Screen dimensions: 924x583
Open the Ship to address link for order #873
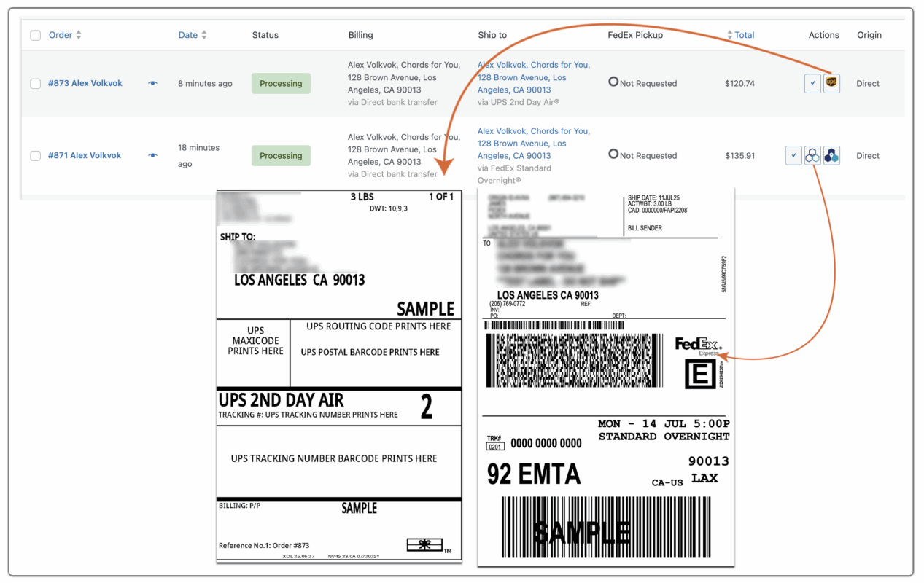tap(533, 77)
